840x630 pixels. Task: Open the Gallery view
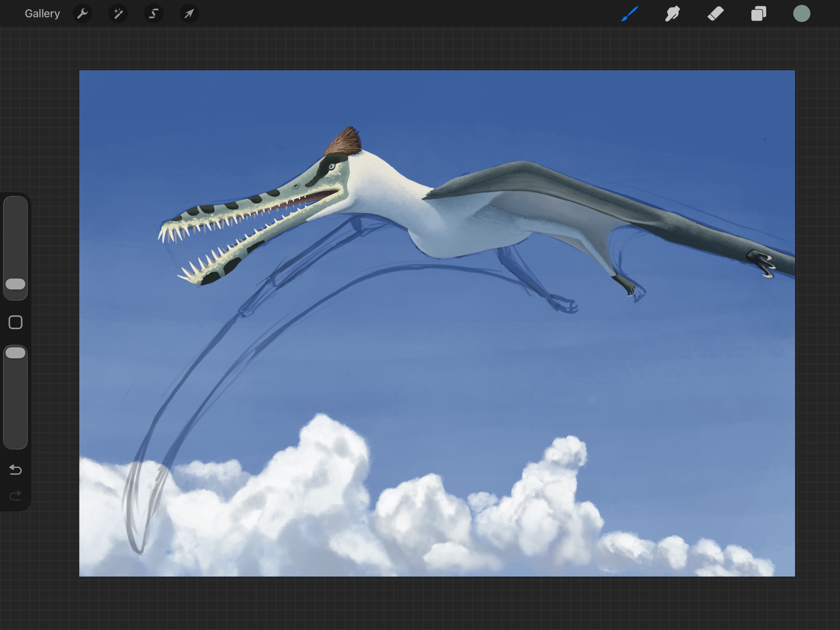point(42,14)
